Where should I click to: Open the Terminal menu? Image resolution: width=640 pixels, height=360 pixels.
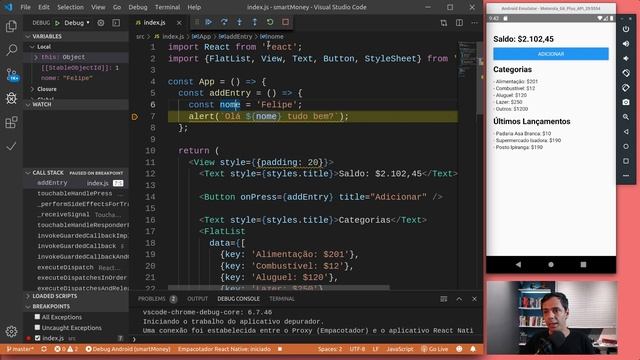pos(167,7)
